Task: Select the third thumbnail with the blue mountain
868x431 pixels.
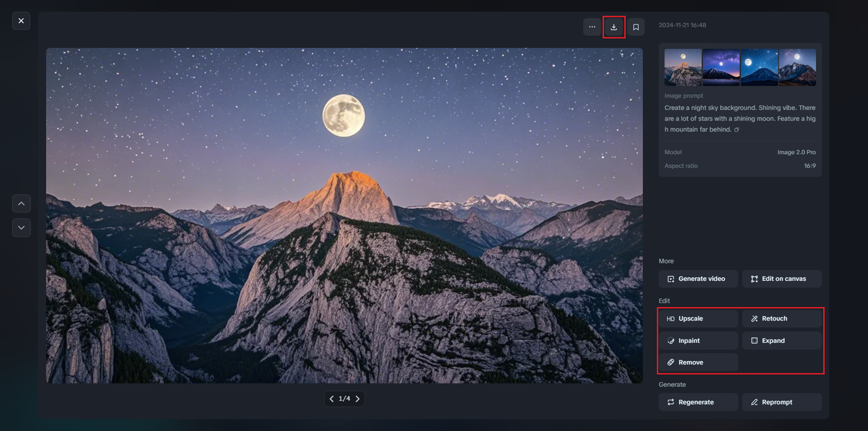Action: coord(759,67)
